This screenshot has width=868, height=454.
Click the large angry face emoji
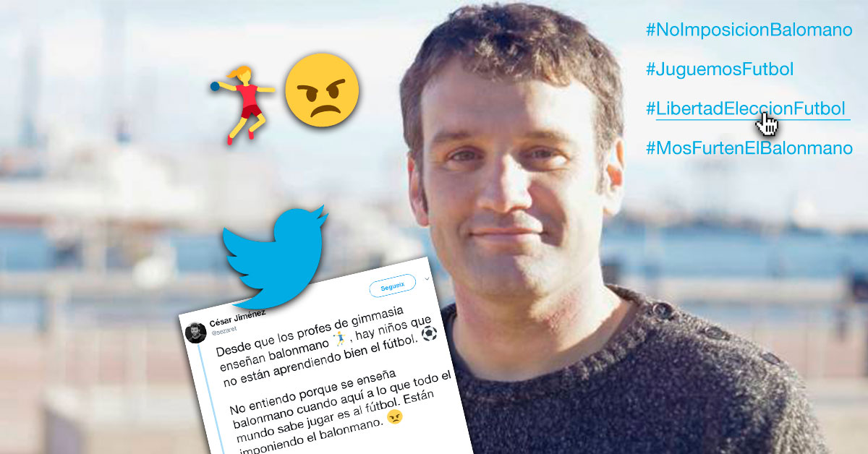click(x=321, y=89)
